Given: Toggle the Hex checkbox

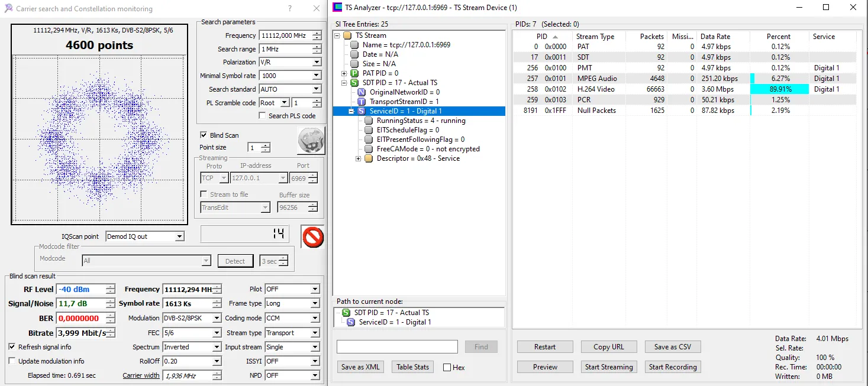Looking at the screenshot, I should (447, 368).
